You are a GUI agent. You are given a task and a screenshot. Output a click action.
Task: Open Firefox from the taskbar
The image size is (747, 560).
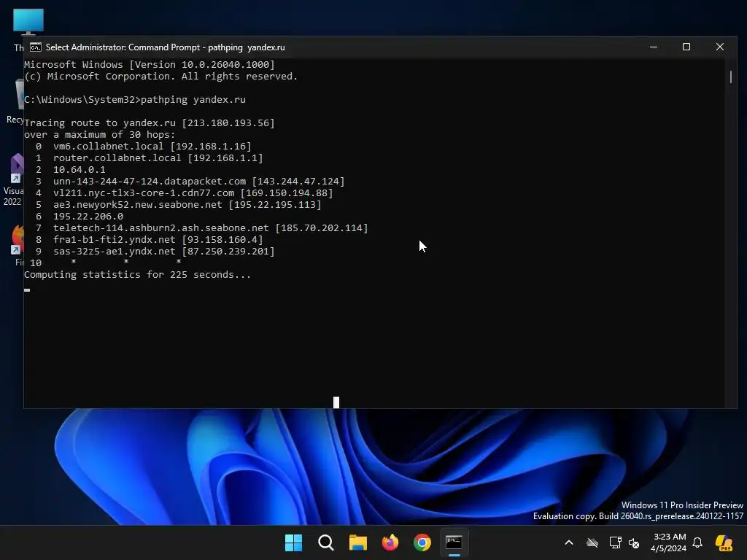pos(390,542)
